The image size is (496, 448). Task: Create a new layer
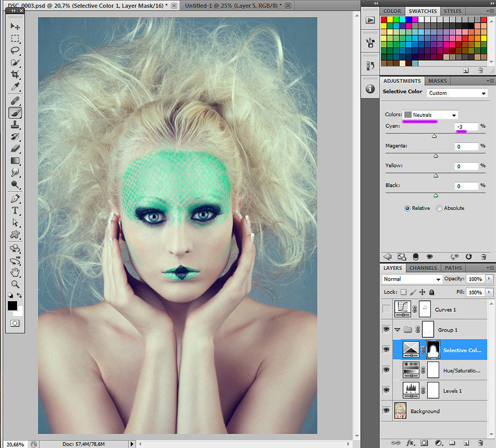click(x=466, y=443)
